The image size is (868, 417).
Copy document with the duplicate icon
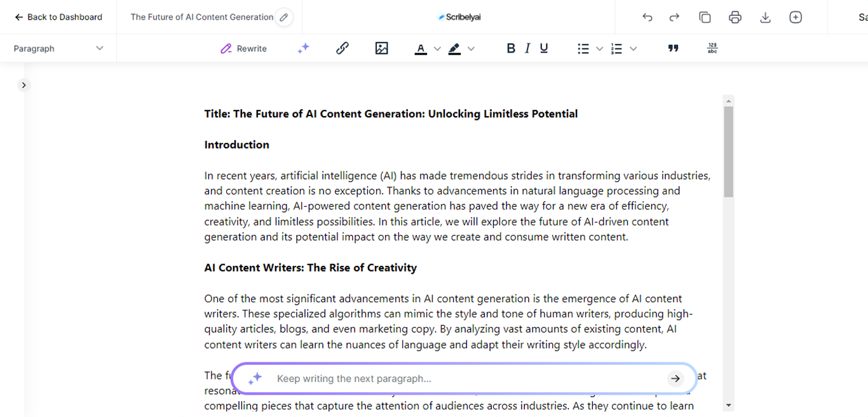(705, 17)
